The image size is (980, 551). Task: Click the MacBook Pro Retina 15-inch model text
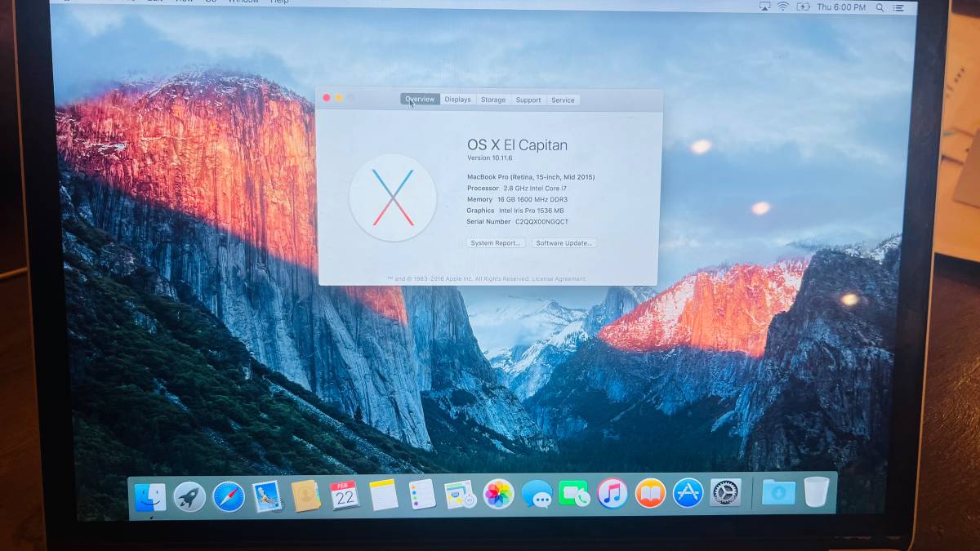click(531, 176)
